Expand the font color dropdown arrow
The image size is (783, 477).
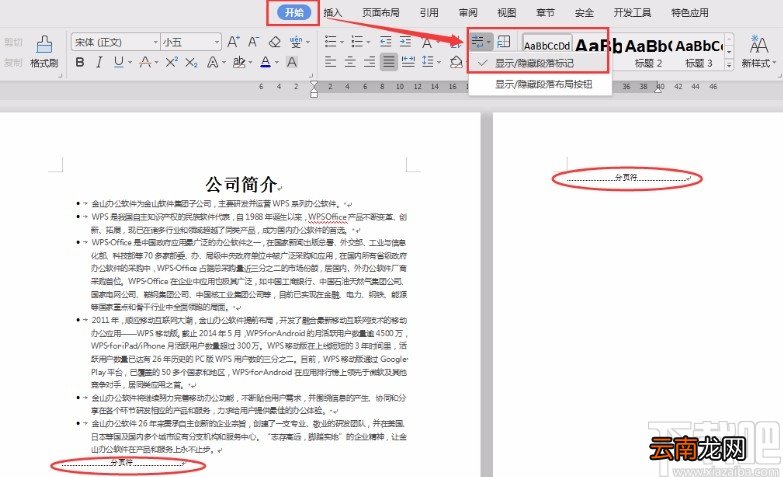[276, 62]
